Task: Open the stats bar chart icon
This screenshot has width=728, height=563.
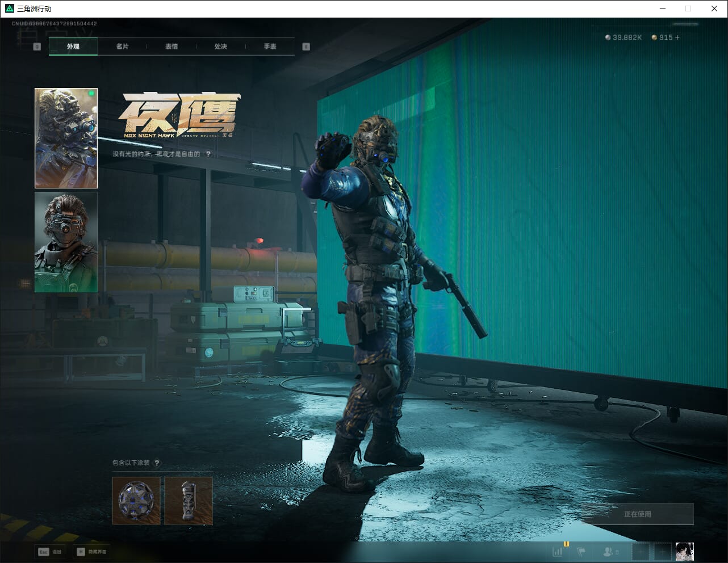Action: (x=558, y=551)
